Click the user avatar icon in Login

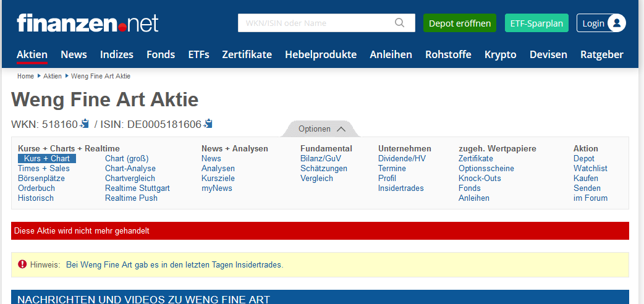pos(616,23)
